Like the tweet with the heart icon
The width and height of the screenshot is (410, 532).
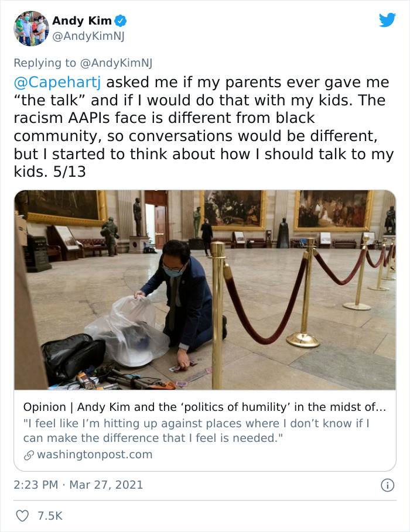(22, 516)
